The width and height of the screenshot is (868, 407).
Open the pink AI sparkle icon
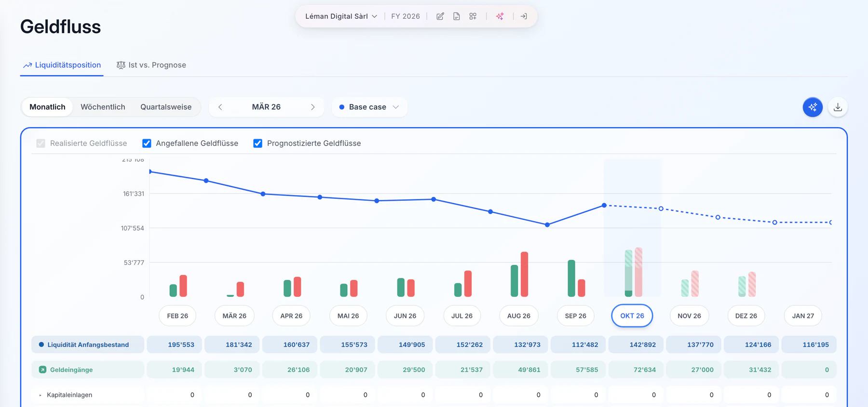(x=500, y=16)
